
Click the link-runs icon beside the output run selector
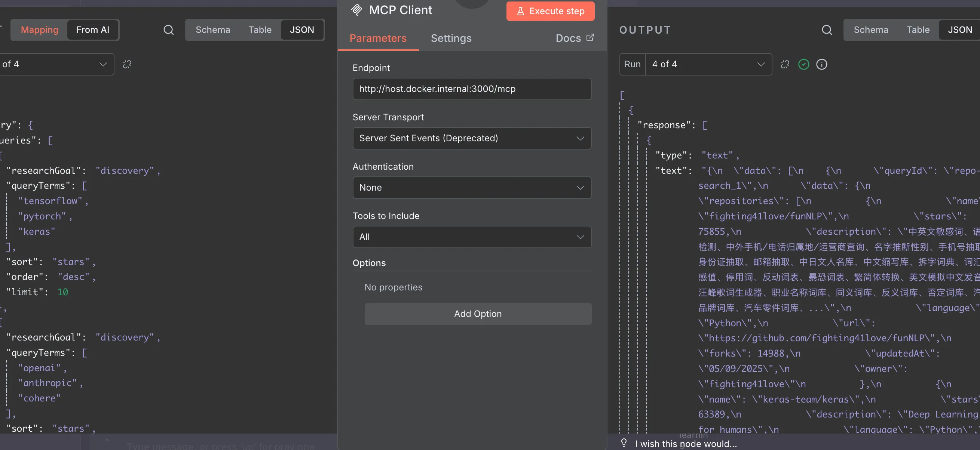(x=785, y=64)
